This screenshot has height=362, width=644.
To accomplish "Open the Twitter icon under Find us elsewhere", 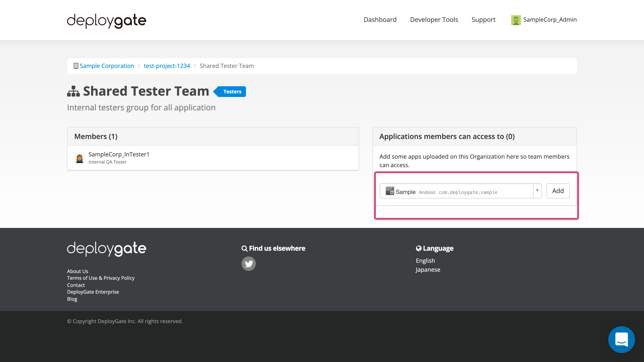I will click(x=248, y=263).
